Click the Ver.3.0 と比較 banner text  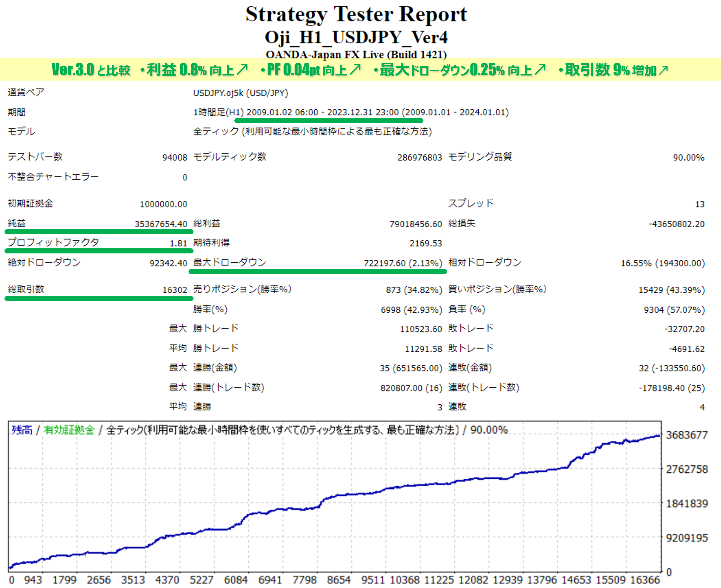pos(91,70)
